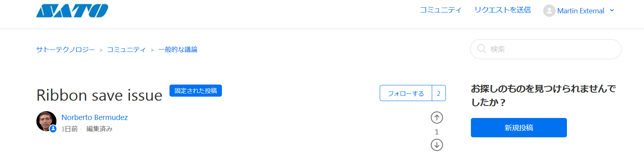The image size is (644, 153).
Task: Open the コミュニティ top navigation link
Action: coord(440,10)
